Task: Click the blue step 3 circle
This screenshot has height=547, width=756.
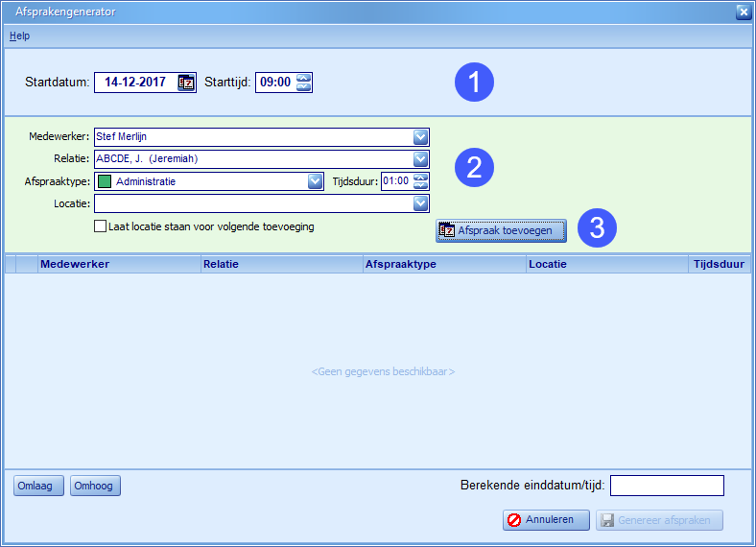Action: (597, 228)
